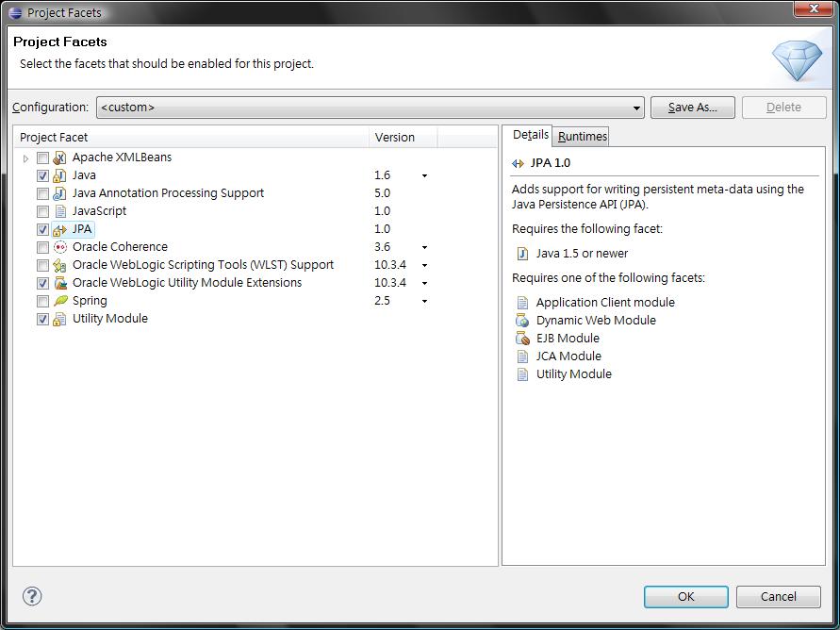Open help with the question mark icon
Viewport: 840px width, 630px height.
click(32, 596)
